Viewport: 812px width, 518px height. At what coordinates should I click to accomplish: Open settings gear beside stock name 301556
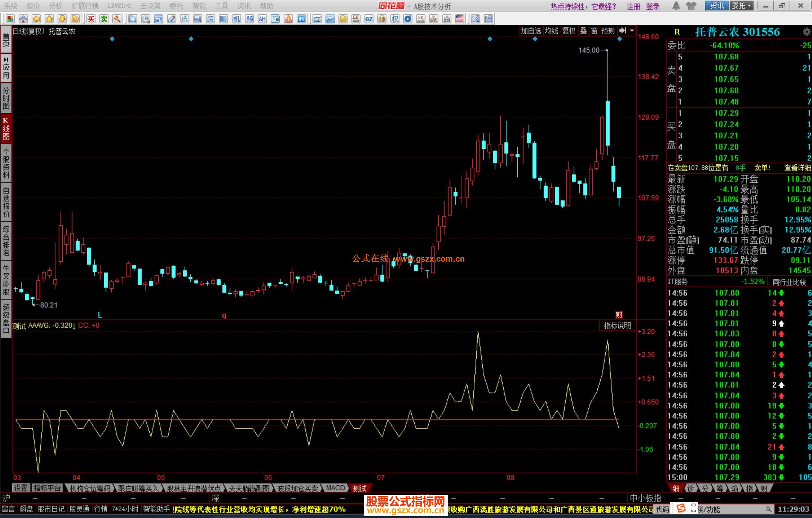(806, 32)
